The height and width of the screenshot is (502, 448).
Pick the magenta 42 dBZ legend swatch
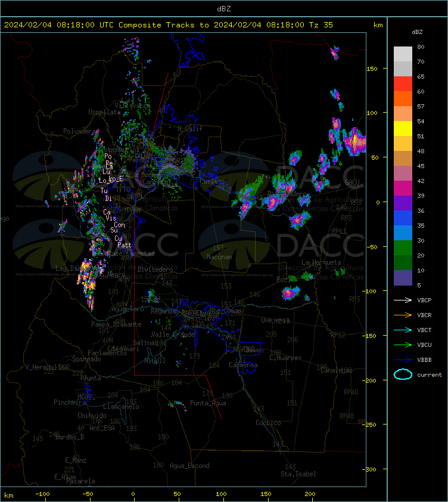click(403, 188)
